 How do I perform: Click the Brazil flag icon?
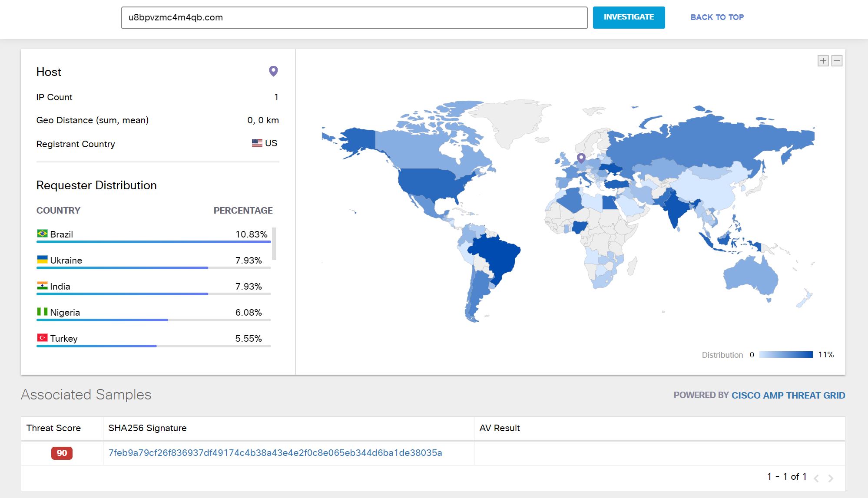(42, 234)
